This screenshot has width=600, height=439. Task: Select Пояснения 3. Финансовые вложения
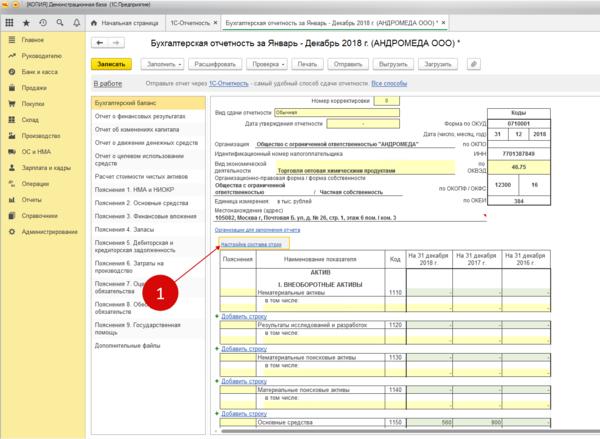pos(148,216)
